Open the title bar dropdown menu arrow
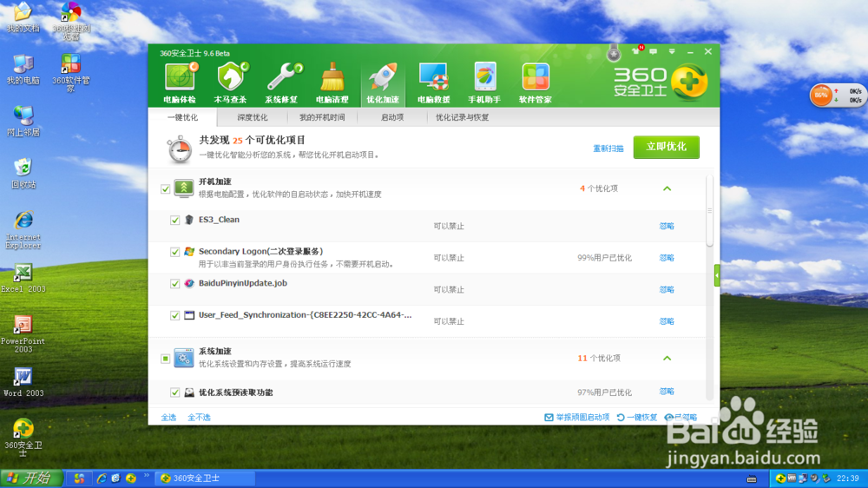Screen dimensions: 868x488 [x=672, y=51]
